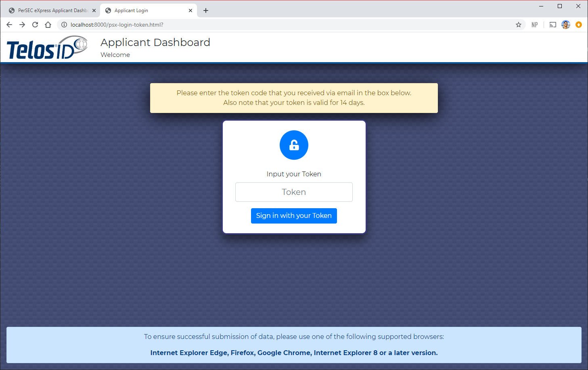View site information icon in address bar
Image resolution: width=588 pixels, height=370 pixels.
click(64, 25)
